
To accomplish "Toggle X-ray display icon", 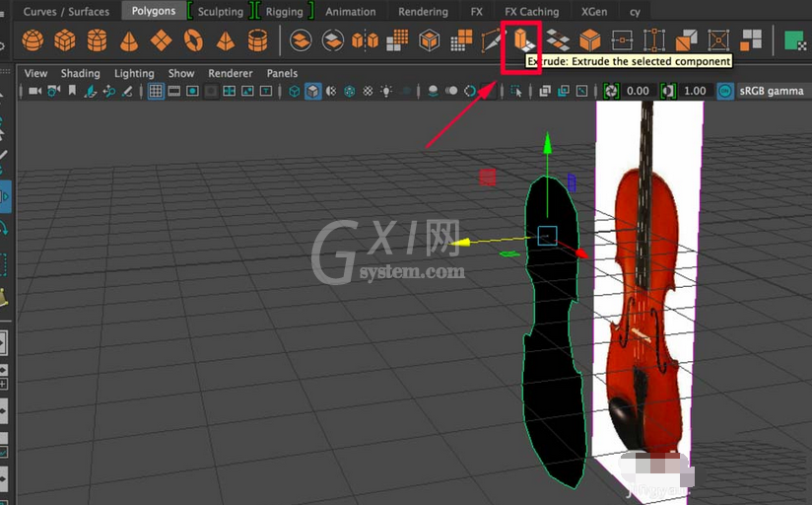I will pos(545,92).
